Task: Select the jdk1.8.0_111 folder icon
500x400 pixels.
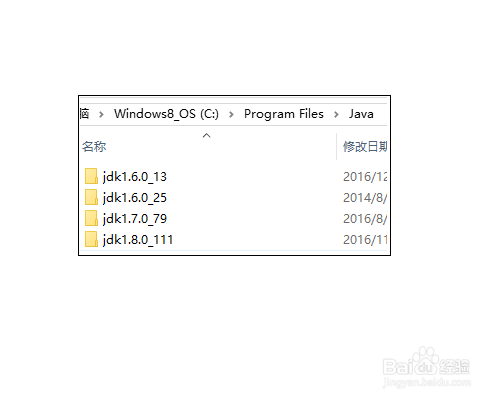Action: (x=91, y=239)
